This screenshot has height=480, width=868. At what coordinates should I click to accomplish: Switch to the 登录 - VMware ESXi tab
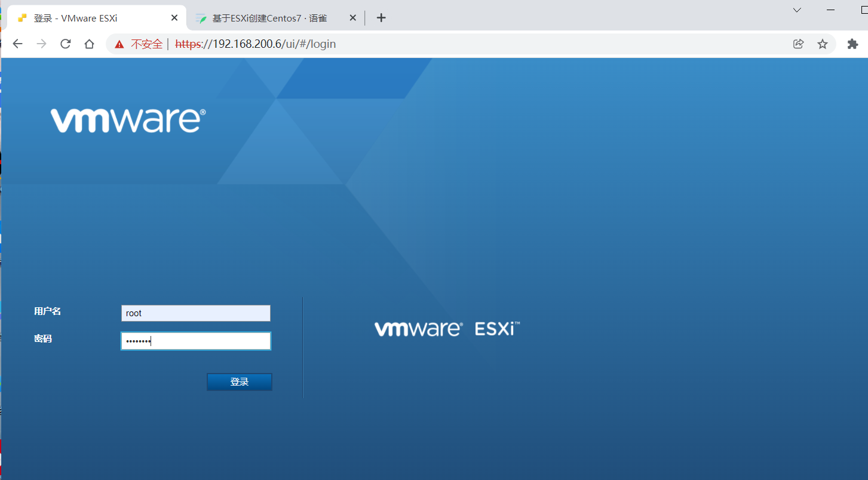pyautogui.click(x=97, y=18)
